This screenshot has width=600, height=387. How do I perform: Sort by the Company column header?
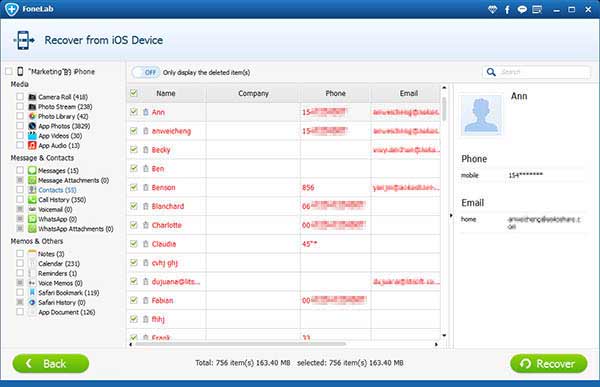click(253, 93)
